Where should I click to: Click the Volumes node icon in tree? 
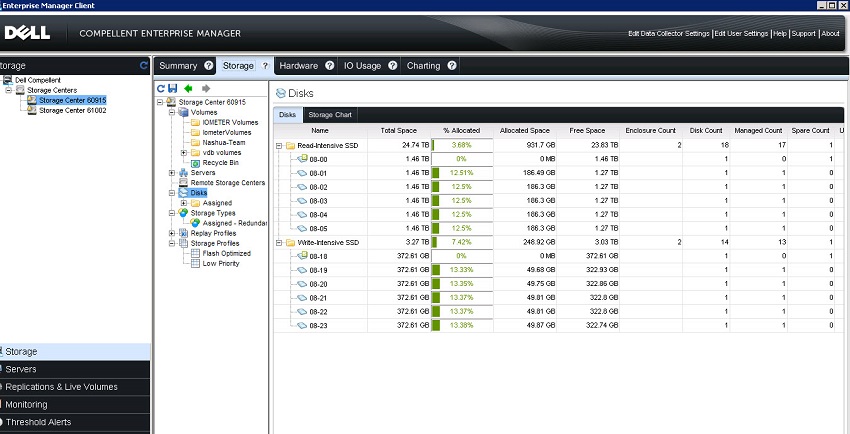[x=183, y=112]
